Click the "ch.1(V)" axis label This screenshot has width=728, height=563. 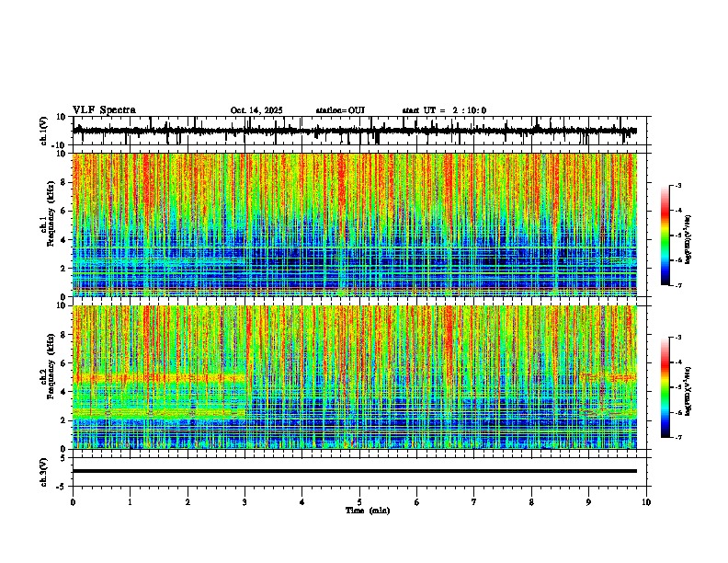[x=44, y=131]
